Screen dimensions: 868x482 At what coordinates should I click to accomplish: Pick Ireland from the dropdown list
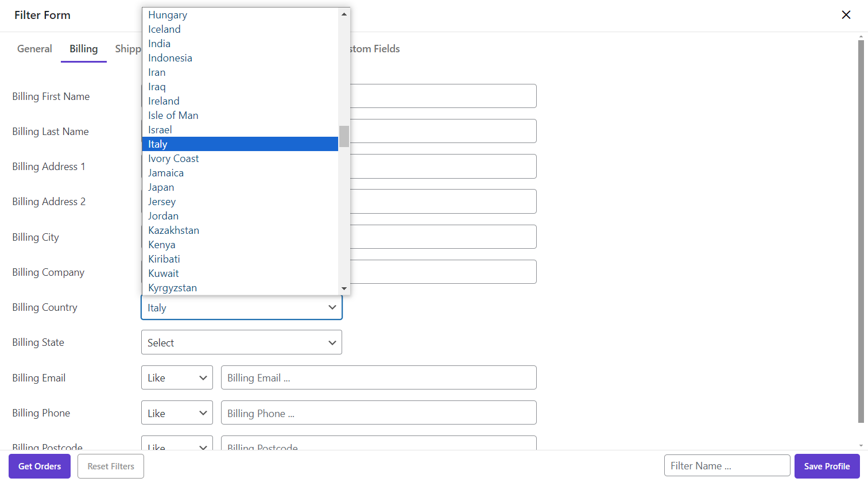[x=164, y=101]
